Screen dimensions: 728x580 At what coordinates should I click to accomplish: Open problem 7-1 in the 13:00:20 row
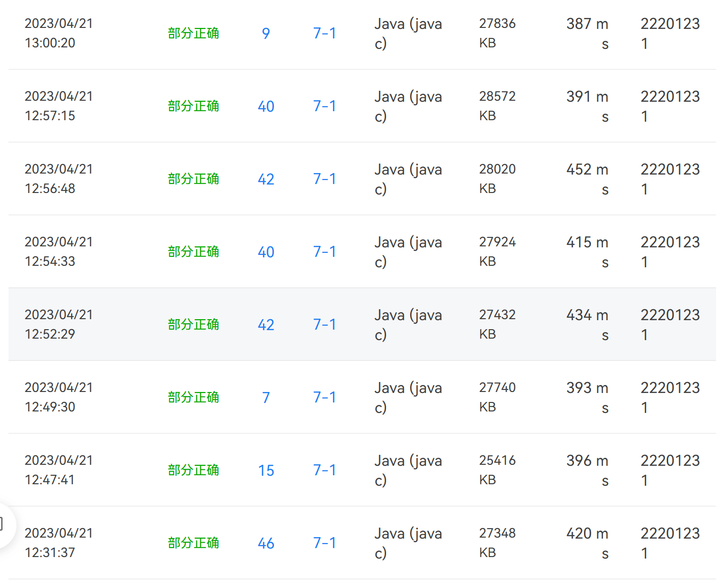(324, 33)
